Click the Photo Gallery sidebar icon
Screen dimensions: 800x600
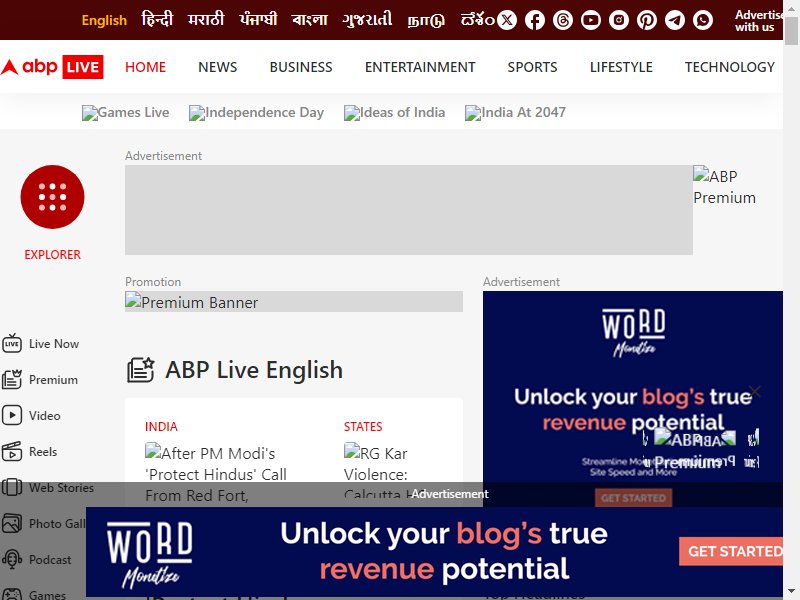pyautogui.click(x=12, y=523)
